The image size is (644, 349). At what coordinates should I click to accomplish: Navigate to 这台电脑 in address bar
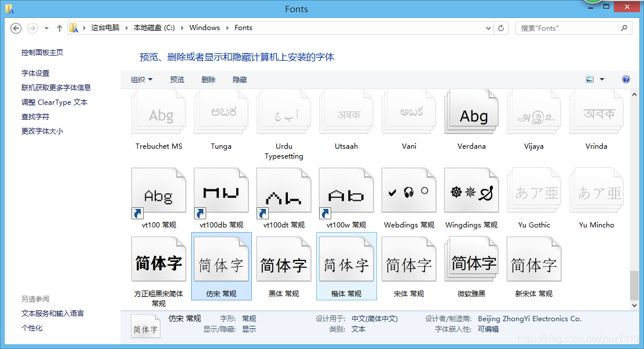point(105,28)
